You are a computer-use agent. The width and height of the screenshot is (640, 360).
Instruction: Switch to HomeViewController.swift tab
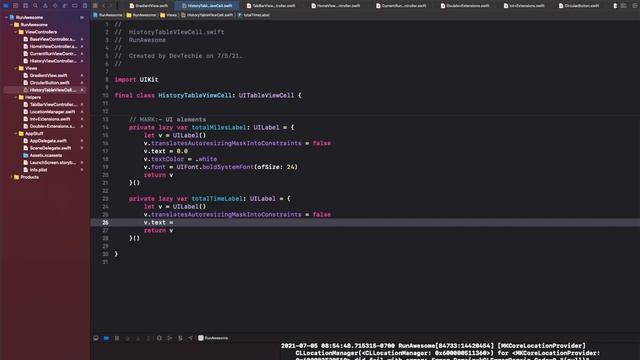coord(336,6)
